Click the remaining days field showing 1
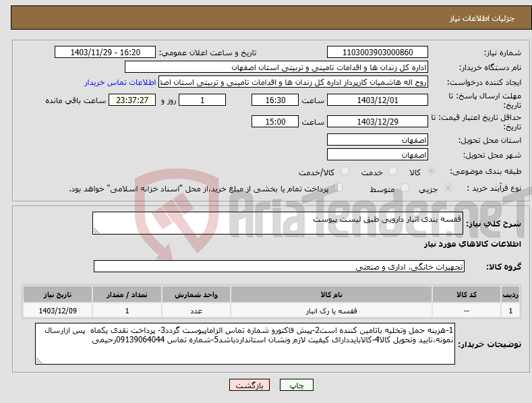The image size is (532, 403). (202, 100)
